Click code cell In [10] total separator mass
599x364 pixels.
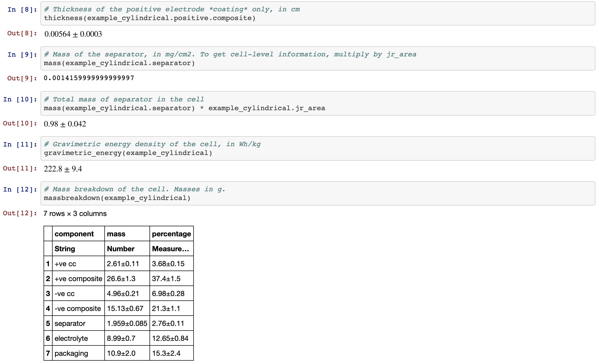coord(318,103)
